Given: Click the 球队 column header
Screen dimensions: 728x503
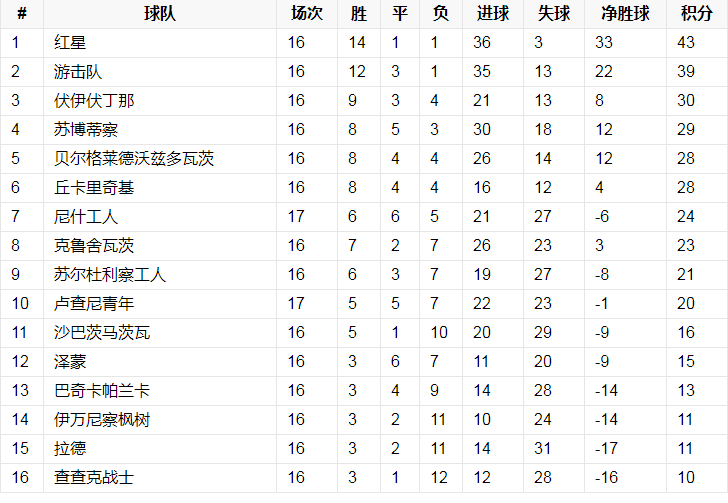Looking at the screenshot, I should [x=159, y=14].
